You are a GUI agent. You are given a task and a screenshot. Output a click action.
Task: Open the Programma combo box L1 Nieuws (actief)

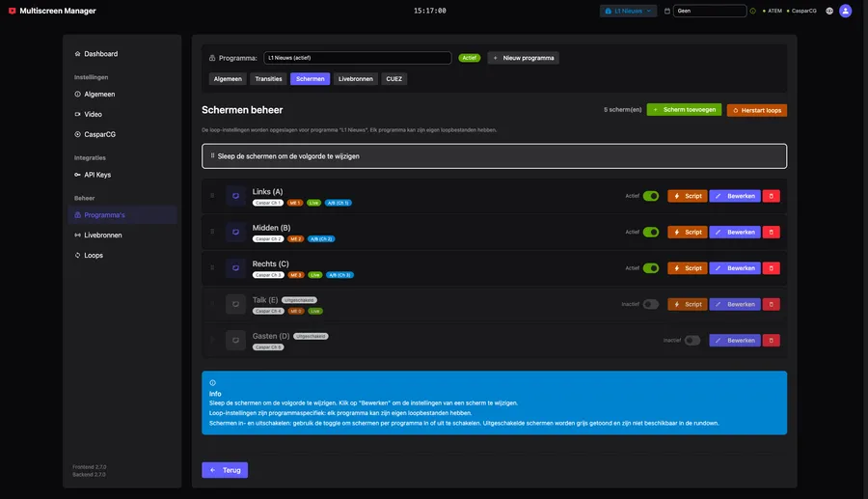pyautogui.click(x=358, y=58)
